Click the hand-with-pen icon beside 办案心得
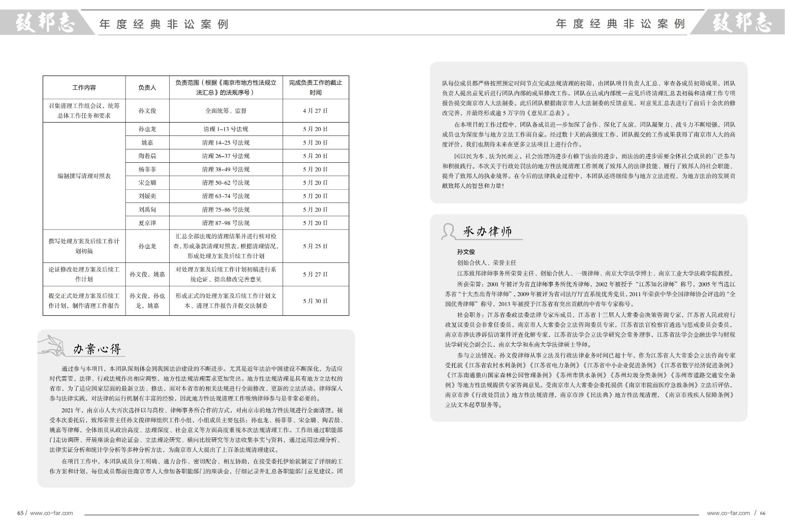Viewport: 785px width, 532px height. pyautogui.click(x=52, y=345)
